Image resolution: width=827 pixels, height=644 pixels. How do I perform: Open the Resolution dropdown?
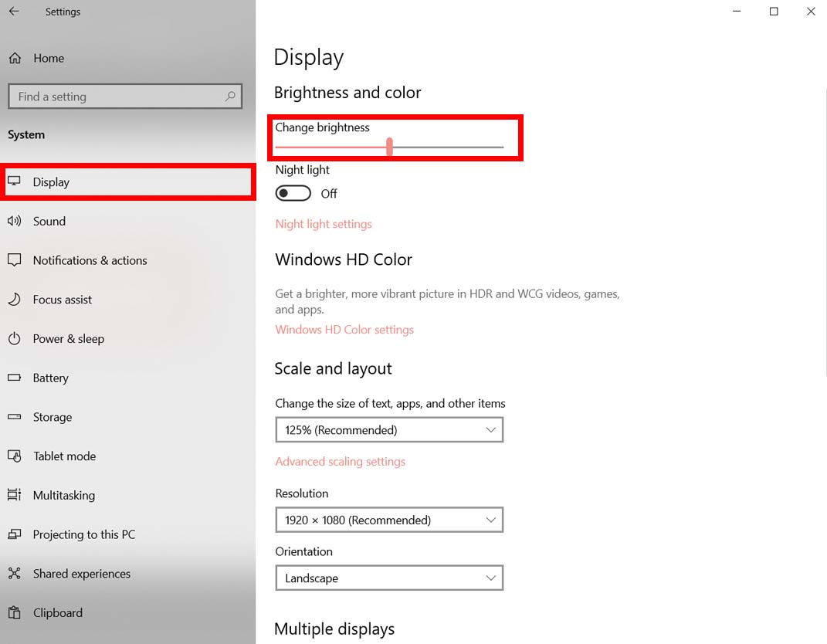click(x=389, y=520)
